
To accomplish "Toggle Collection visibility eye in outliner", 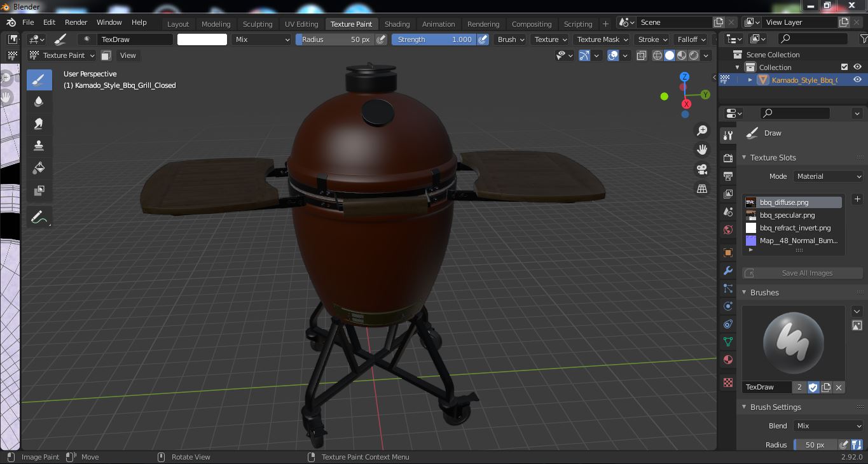I will [x=857, y=67].
